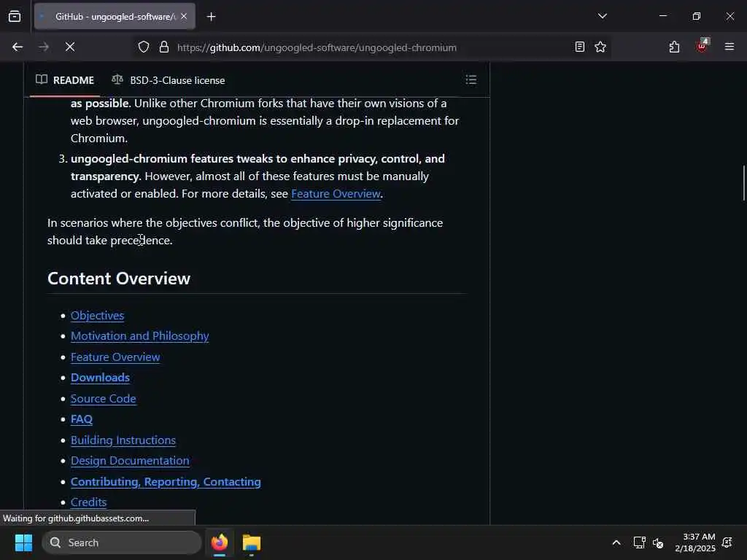This screenshot has height=560, width=747.
Task: Restore down the Firefox window
Action: coord(697,16)
